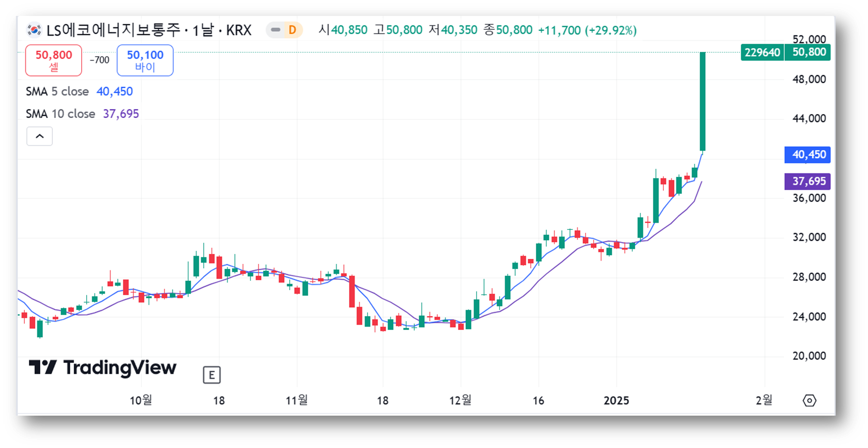Select the SMA 10 close indicator legend
Viewport: 868px width, 448px height.
(83, 114)
